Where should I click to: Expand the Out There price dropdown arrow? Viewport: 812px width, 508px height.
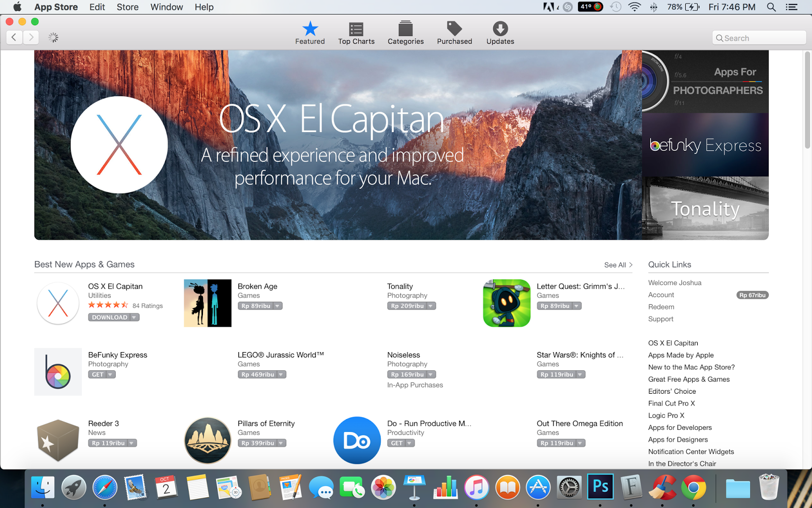click(580, 443)
